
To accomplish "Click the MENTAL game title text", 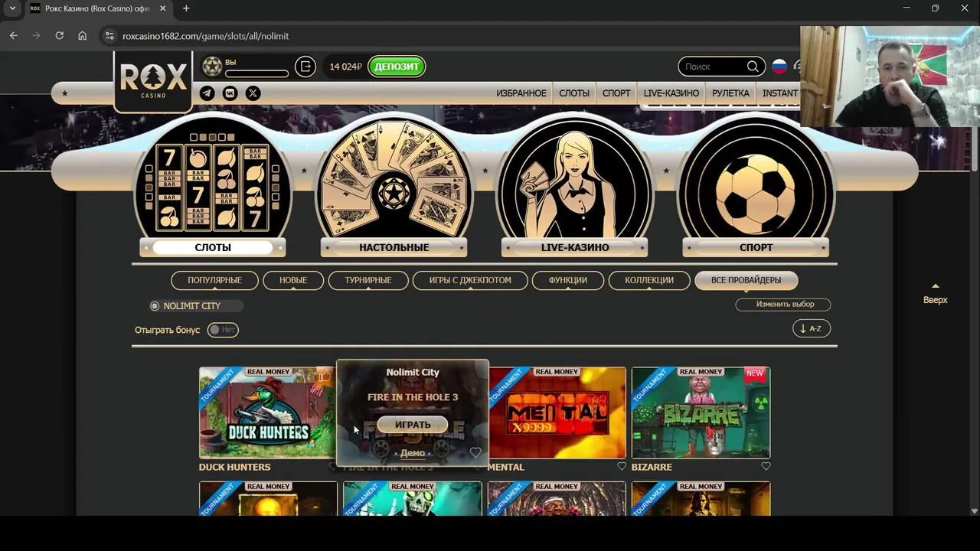I will [506, 467].
